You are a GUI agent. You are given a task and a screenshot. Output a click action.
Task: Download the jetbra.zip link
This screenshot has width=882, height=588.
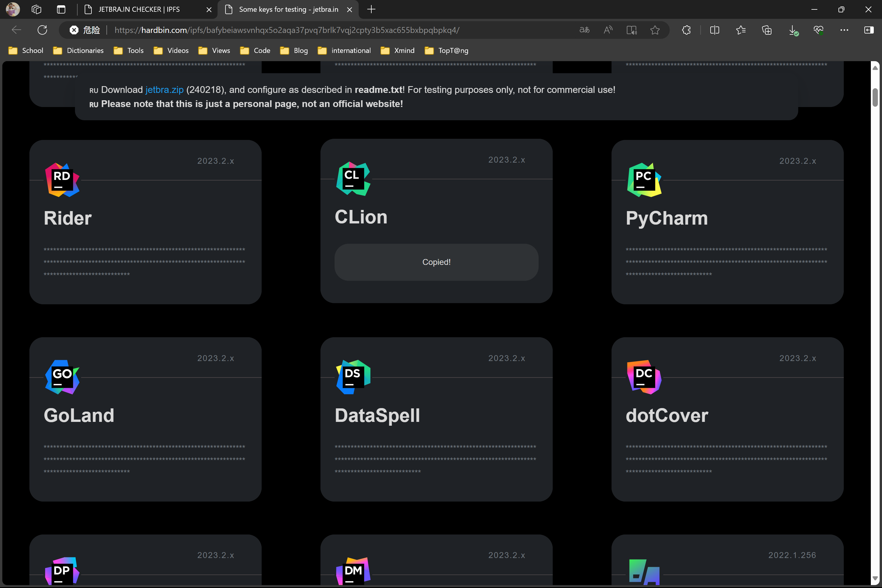(164, 90)
